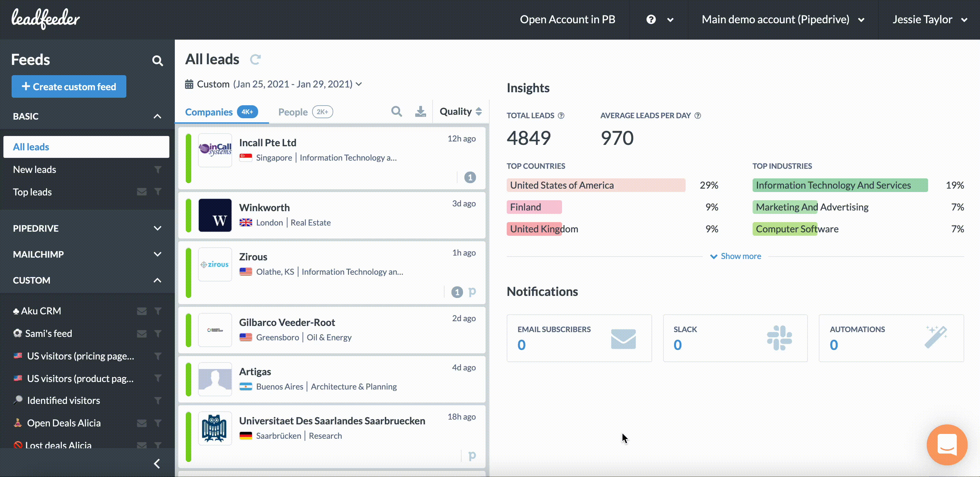Toggle email notification for Top leads feed
Viewport: 980px width, 477px height.
pyautogui.click(x=141, y=192)
